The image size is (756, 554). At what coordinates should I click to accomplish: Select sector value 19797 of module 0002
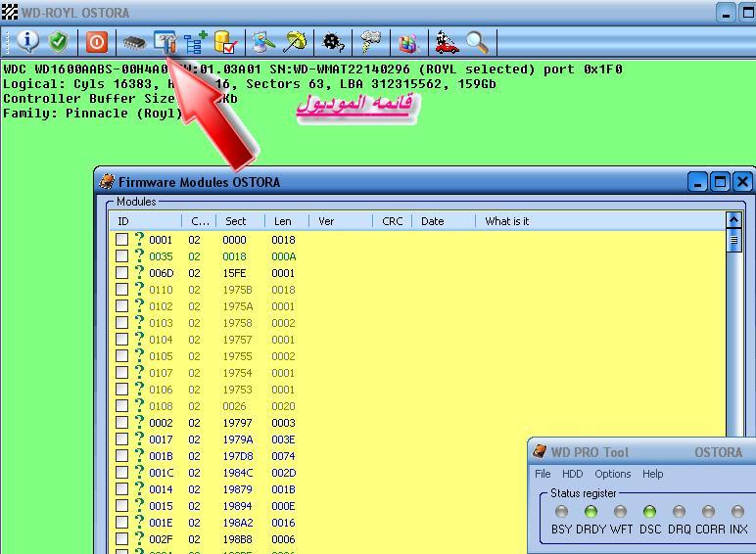point(237,423)
